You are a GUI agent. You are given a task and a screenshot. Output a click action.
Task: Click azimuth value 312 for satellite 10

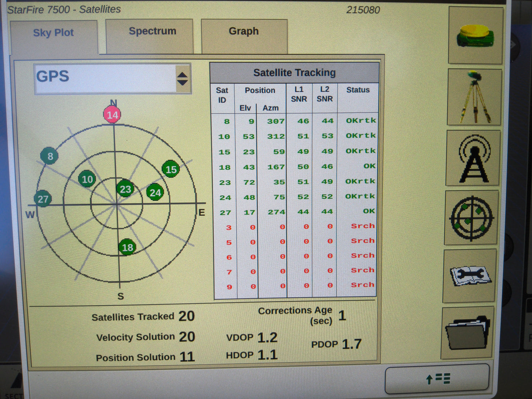click(x=276, y=137)
